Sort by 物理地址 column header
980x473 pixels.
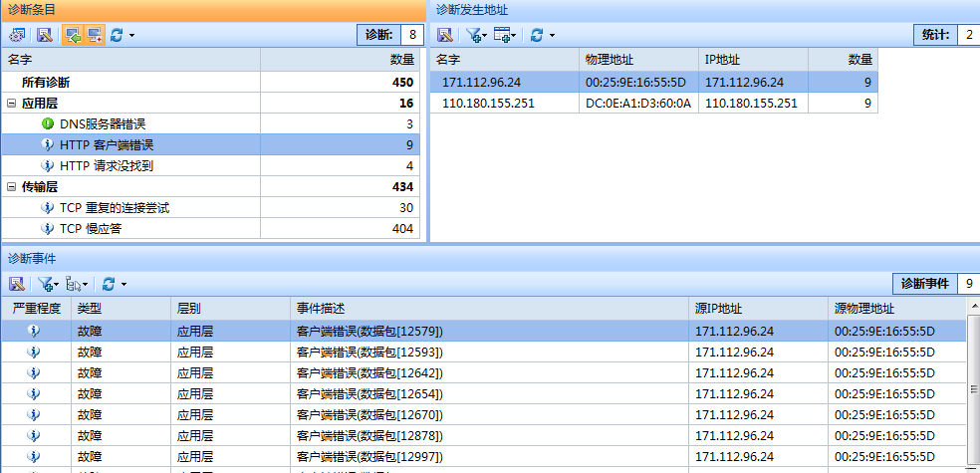coord(610,60)
